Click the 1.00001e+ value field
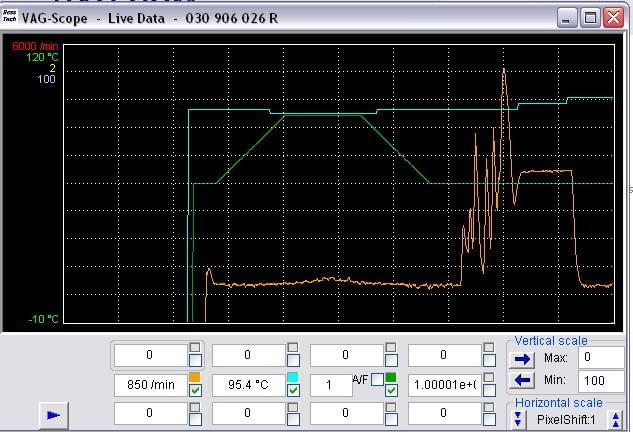633x432 pixels. coord(444,385)
